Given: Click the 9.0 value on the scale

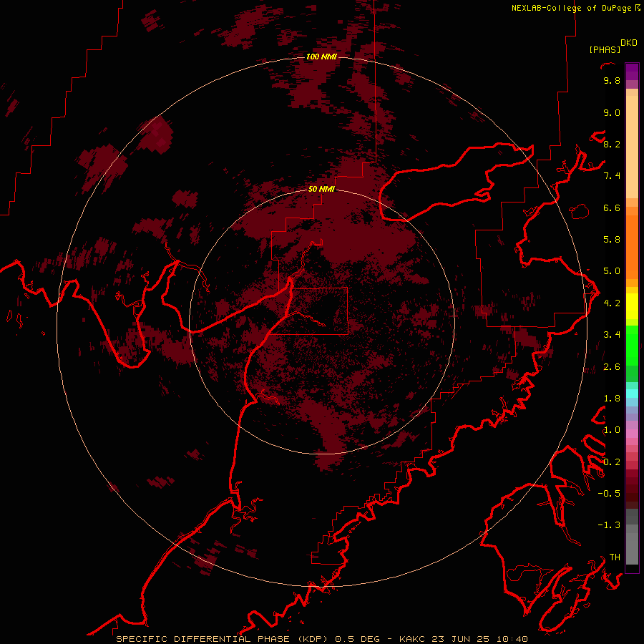Looking at the screenshot, I should (x=612, y=112).
